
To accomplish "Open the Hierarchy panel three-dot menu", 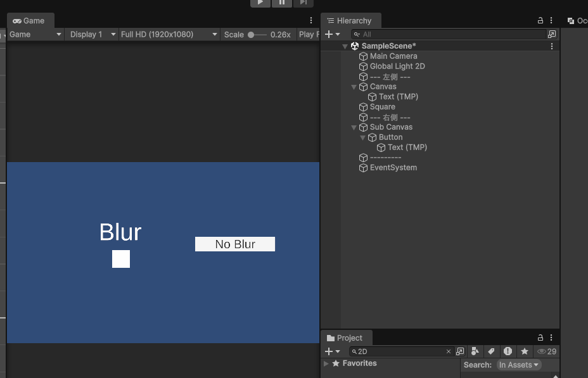I will pyautogui.click(x=551, y=20).
